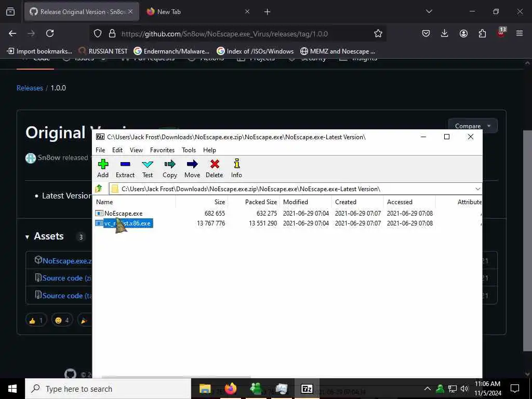
Task: Open the 7-Zip View menu
Action: tap(136, 150)
